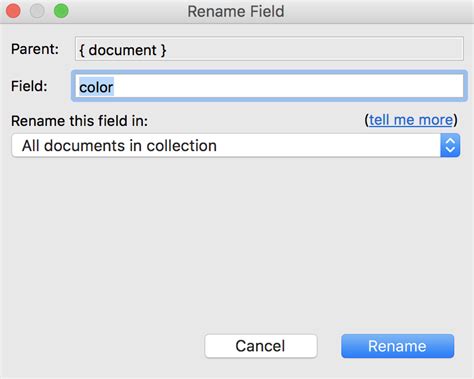Click the gray disabled minimize button
This screenshot has height=379, width=474.
(37, 11)
